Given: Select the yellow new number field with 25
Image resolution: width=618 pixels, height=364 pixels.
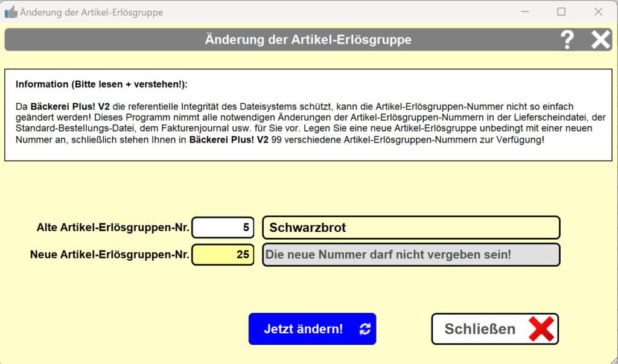Looking at the screenshot, I should click(x=223, y=255).
